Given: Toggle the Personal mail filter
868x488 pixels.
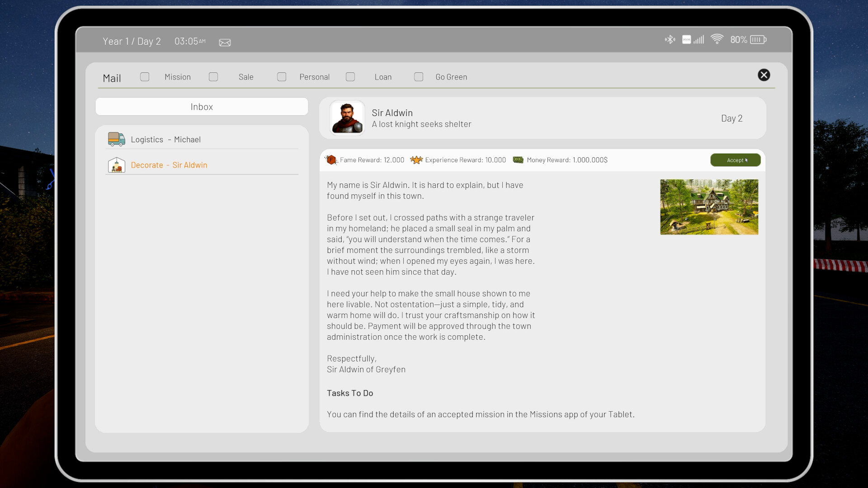Looking at the screenshot, I should click(282, 77).
